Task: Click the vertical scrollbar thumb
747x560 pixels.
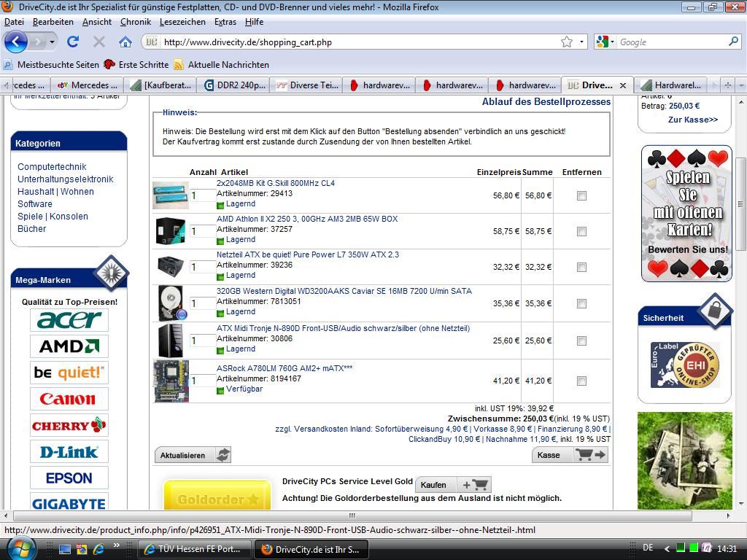Action: 741,203
